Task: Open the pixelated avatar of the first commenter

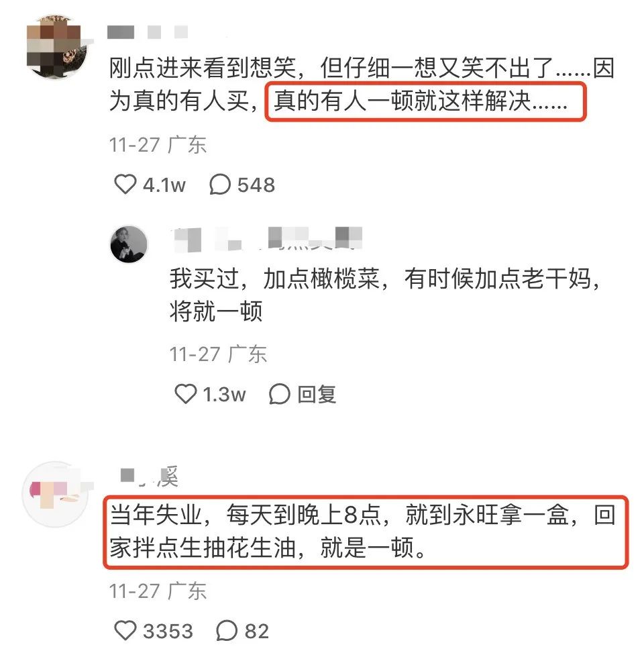Action: 57,46
